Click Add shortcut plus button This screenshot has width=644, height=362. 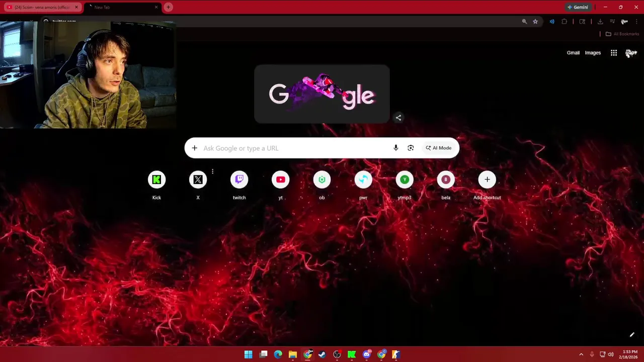tap(487, 180)
